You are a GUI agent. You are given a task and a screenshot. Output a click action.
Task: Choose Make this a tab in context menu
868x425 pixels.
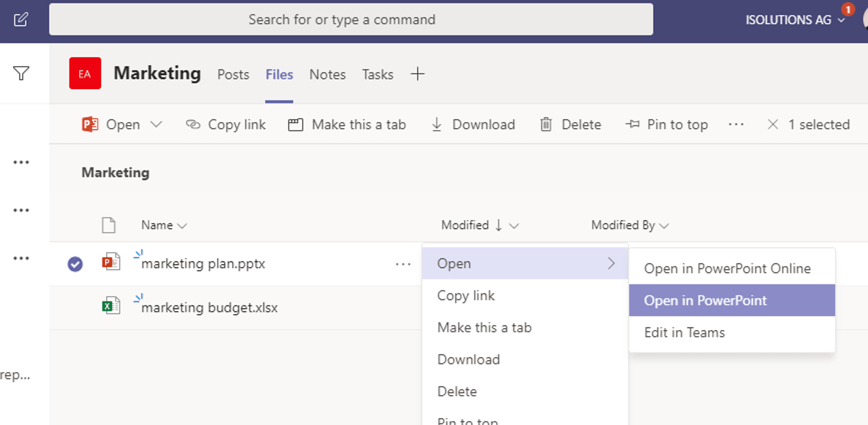pyautogui.click(x=525, y=327)
